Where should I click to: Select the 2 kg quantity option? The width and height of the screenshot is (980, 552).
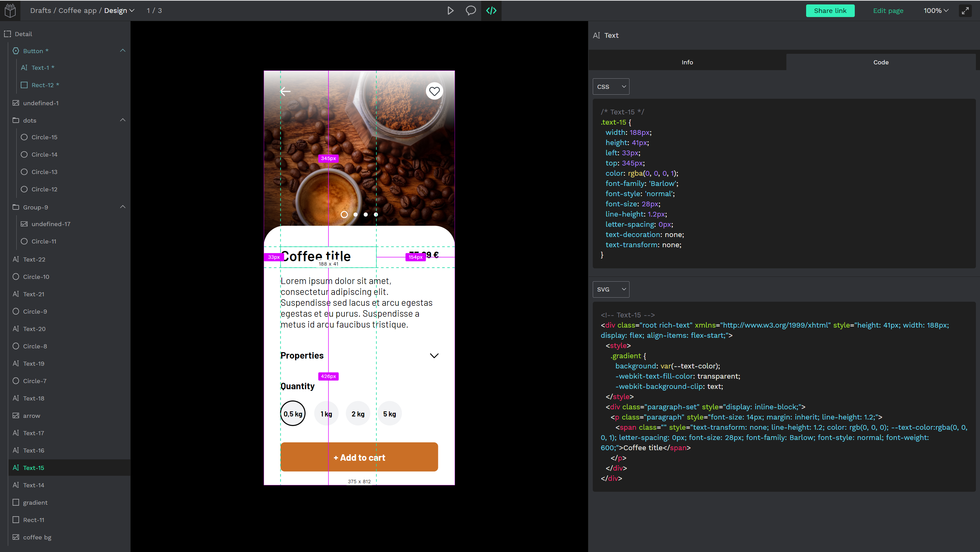[358, 414]
